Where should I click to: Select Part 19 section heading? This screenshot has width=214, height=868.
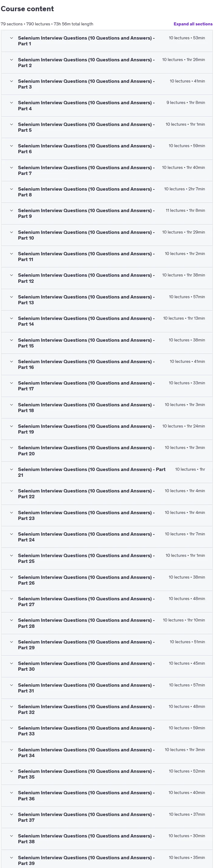86,429
